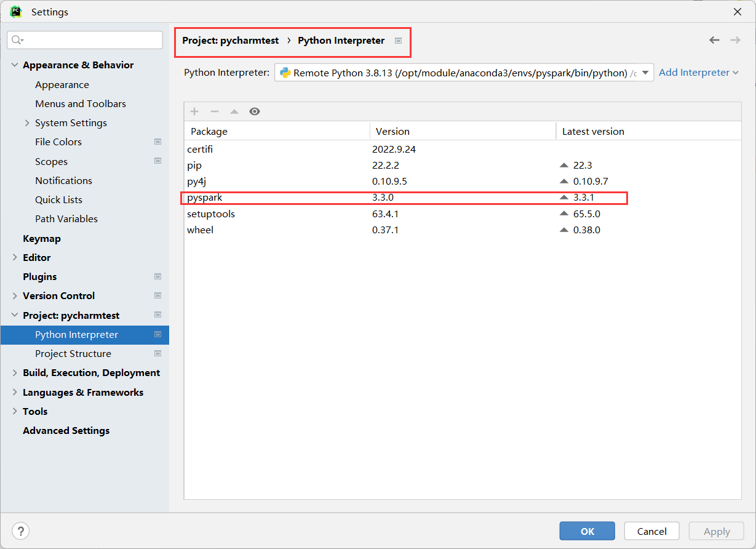Open Quick Lists settings

click(x=59, y=200)
